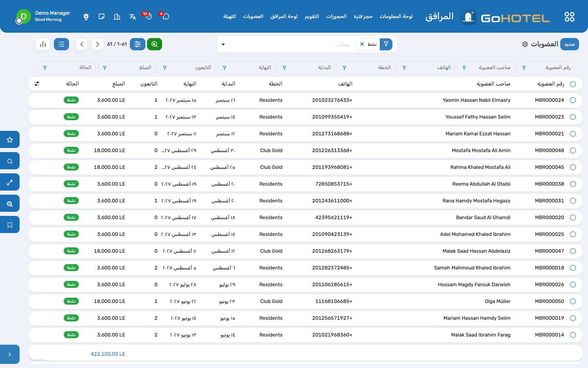588x368 pixels.
Task: Expand the bottom sidebar chevron button
Action: pos(10,355)
